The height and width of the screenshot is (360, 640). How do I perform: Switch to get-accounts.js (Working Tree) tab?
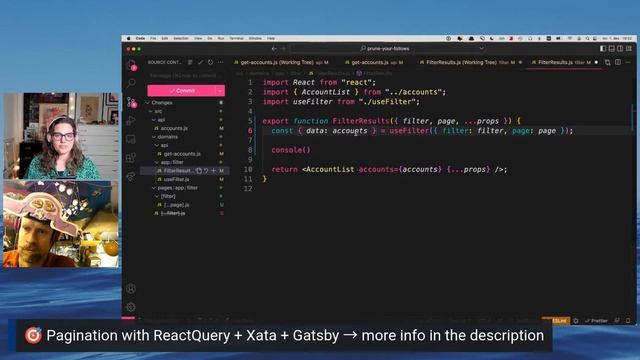pyautogui.click(x=282, y=62)
